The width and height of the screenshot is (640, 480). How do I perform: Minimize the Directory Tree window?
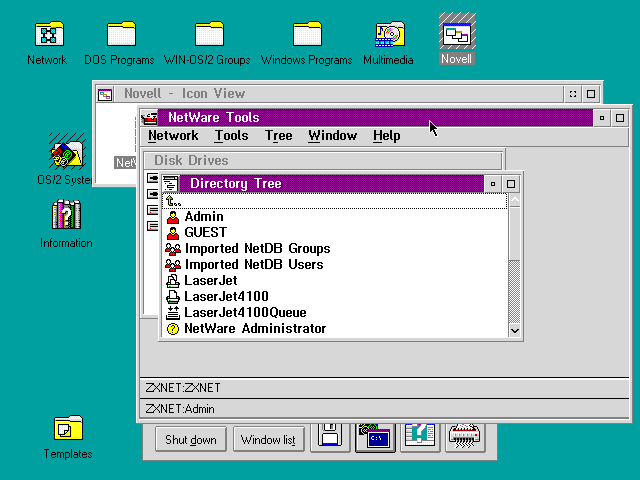(x=493, y=184)
